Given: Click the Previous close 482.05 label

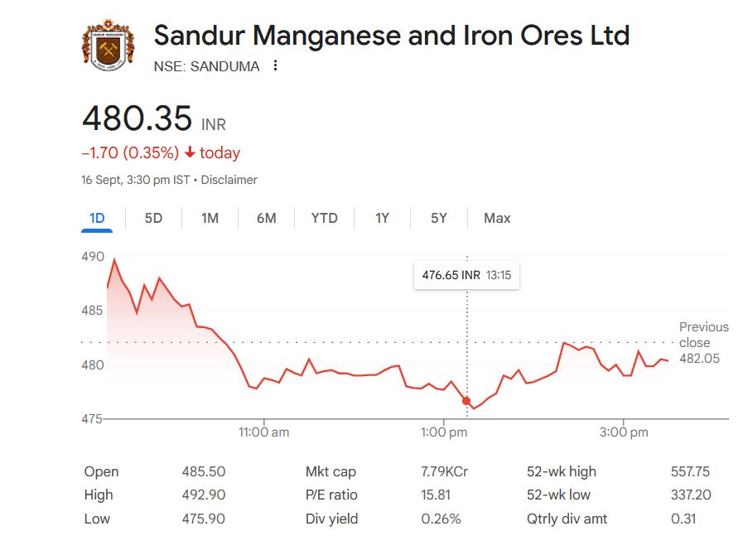Looking at the screenshot, I should point(703,342).
